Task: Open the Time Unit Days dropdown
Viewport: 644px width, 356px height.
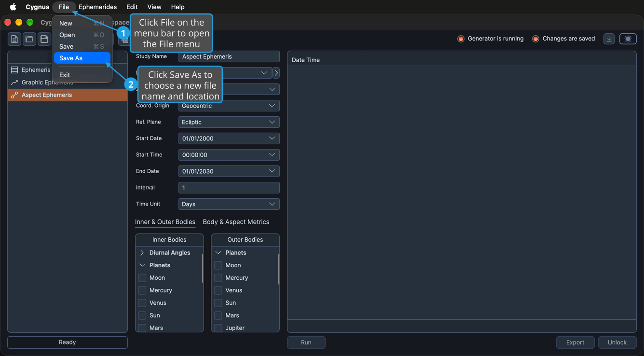Action: [x=229, y=204]
